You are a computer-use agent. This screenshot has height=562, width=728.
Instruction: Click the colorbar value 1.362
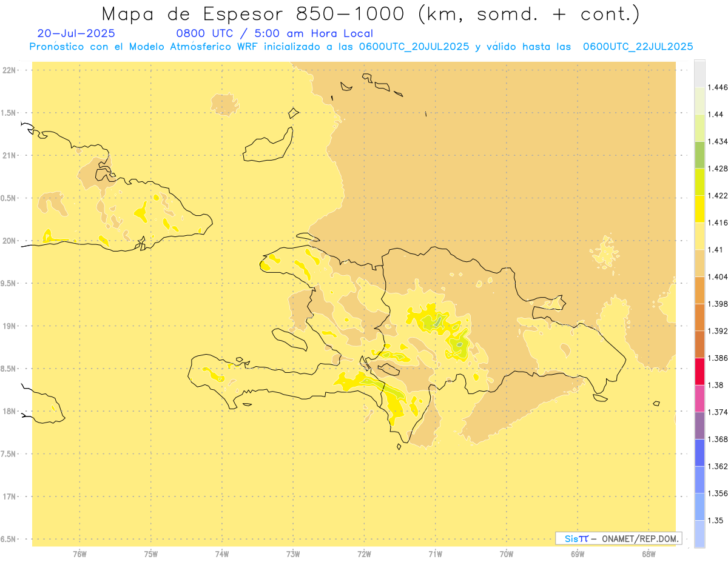(718, 466)
